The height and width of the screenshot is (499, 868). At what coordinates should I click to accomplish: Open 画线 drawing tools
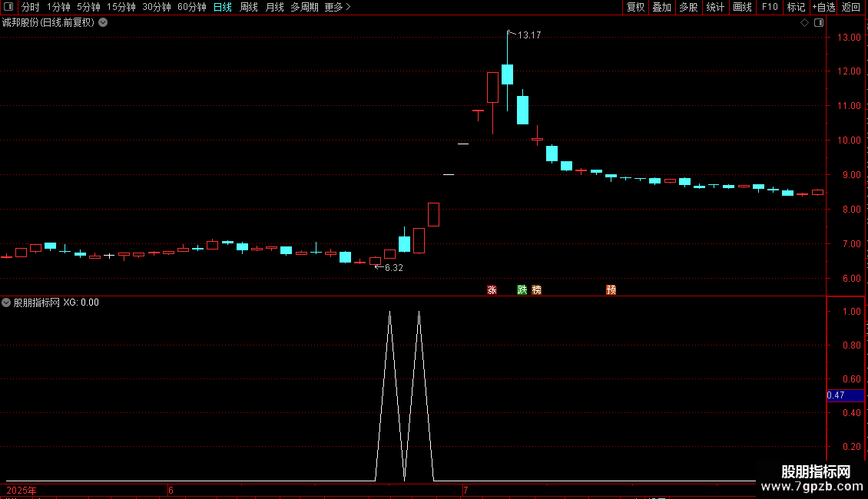tap(742, 7)
